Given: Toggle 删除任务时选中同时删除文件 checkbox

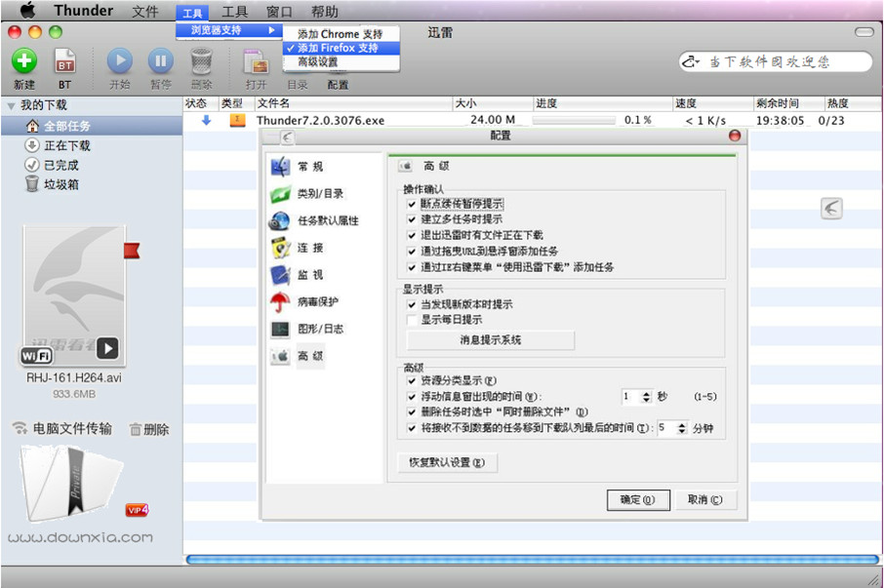Looking at the screenshot, I should pos(412,412).
